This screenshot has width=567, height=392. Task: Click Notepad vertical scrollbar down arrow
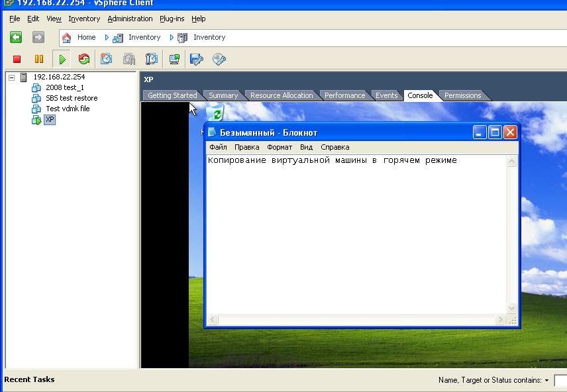pyautogui.click(x=511, y=309)
